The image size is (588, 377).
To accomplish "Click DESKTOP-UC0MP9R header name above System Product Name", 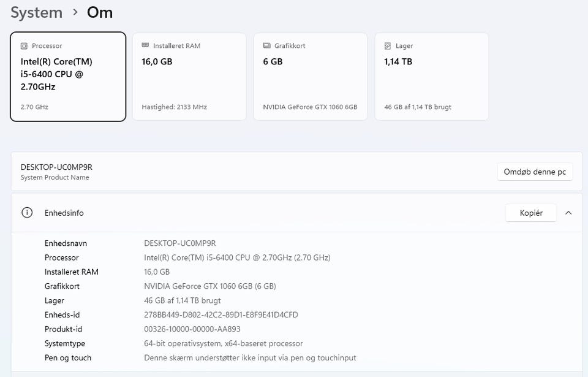I will point(56,167).
